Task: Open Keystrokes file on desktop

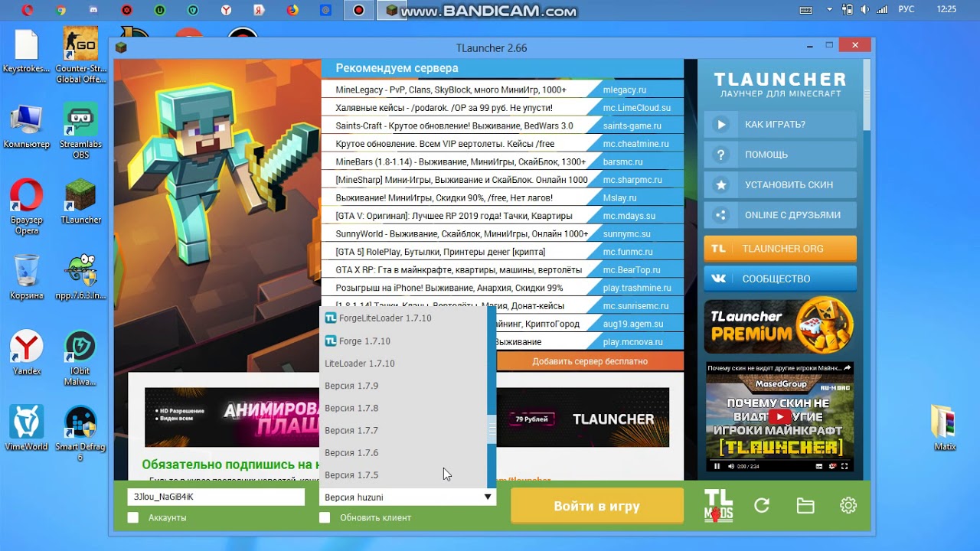Action: coord(27,51)
